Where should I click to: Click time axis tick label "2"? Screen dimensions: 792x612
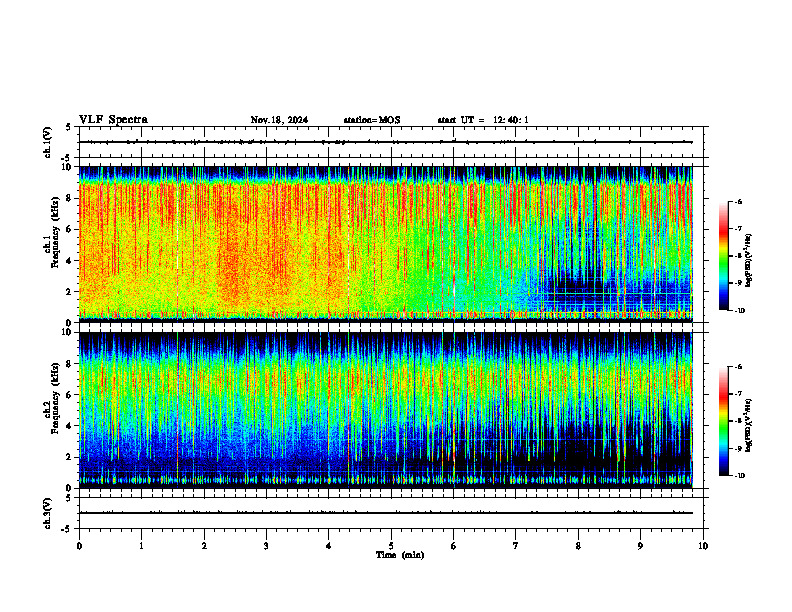(204, 546)
